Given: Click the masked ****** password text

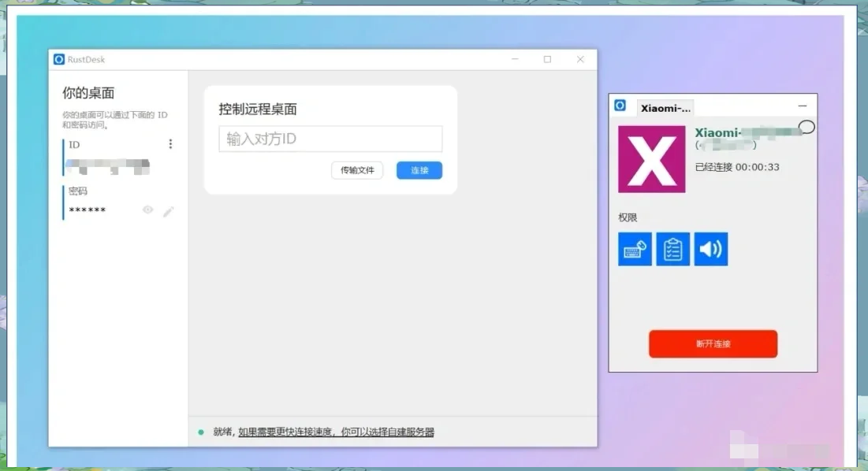Looking at the screenshot, I should click(x=87, y=210).
